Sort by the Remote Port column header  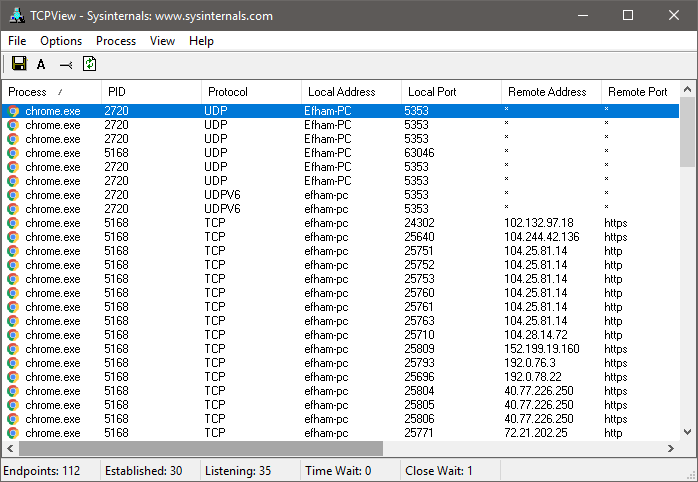click(641, 92)
